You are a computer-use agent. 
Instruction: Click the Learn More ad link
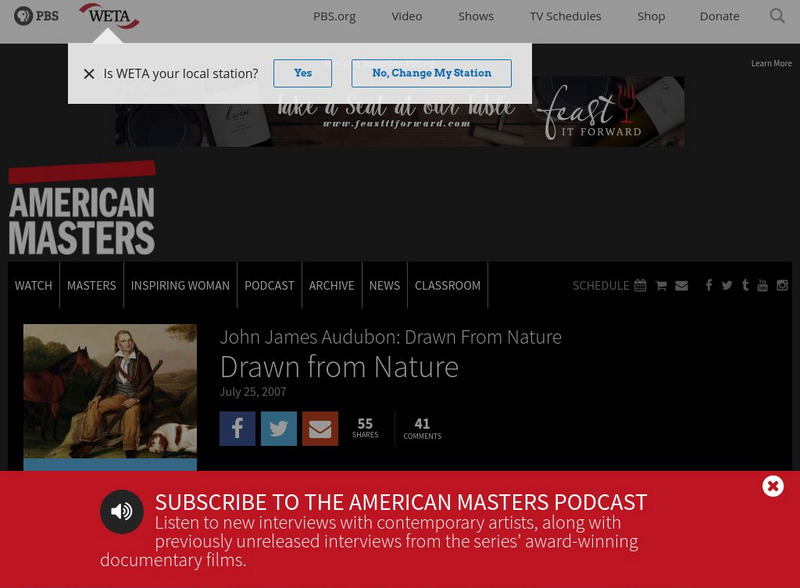[771, 63]
